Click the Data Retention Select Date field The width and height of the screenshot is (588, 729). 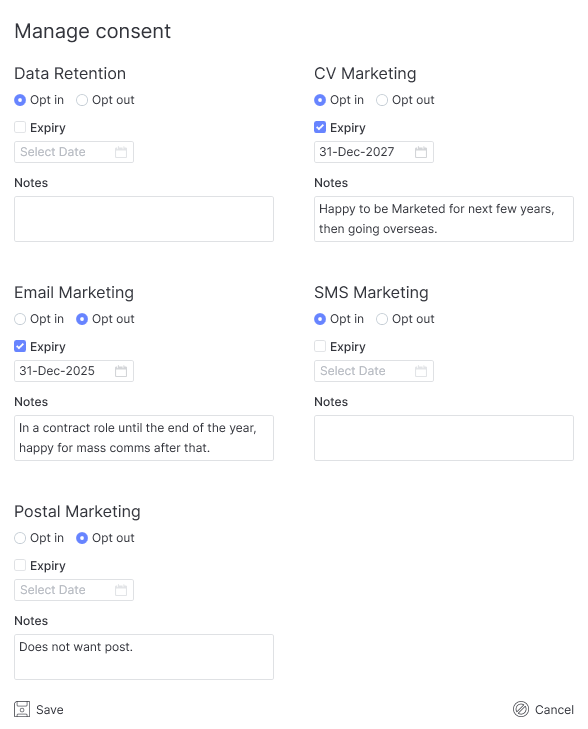tap(74, 152)
